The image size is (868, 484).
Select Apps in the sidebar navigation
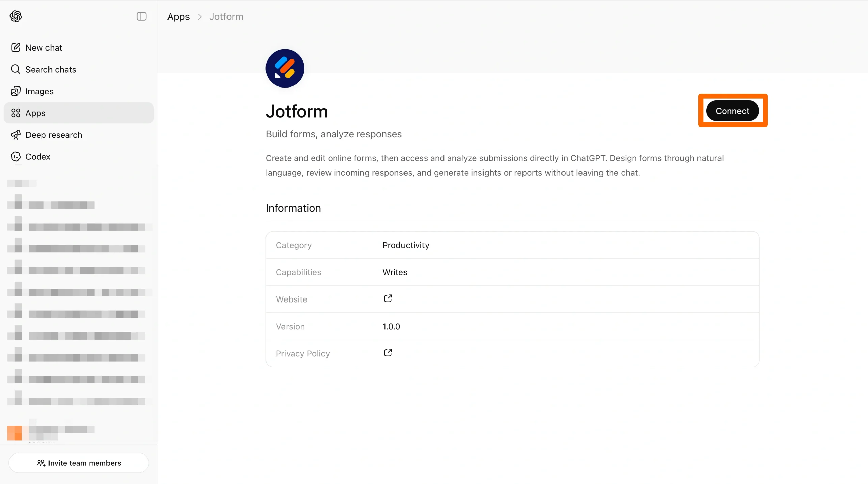coord(35,113)
